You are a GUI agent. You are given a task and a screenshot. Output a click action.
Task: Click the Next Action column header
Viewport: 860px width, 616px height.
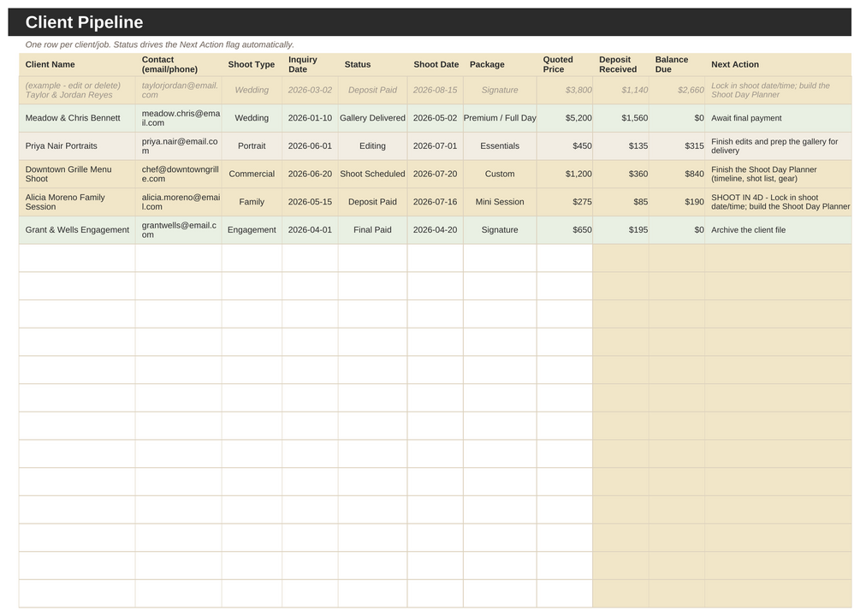(778, 64)
